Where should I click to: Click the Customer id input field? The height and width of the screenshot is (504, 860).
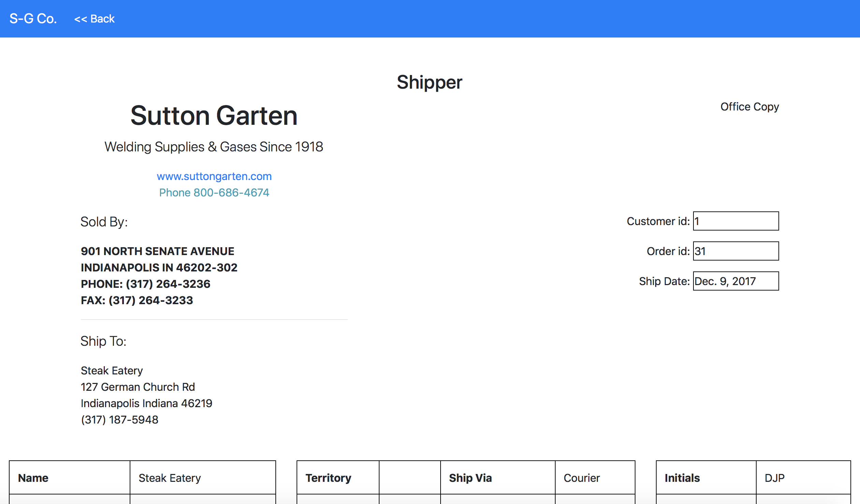(735, 221)
